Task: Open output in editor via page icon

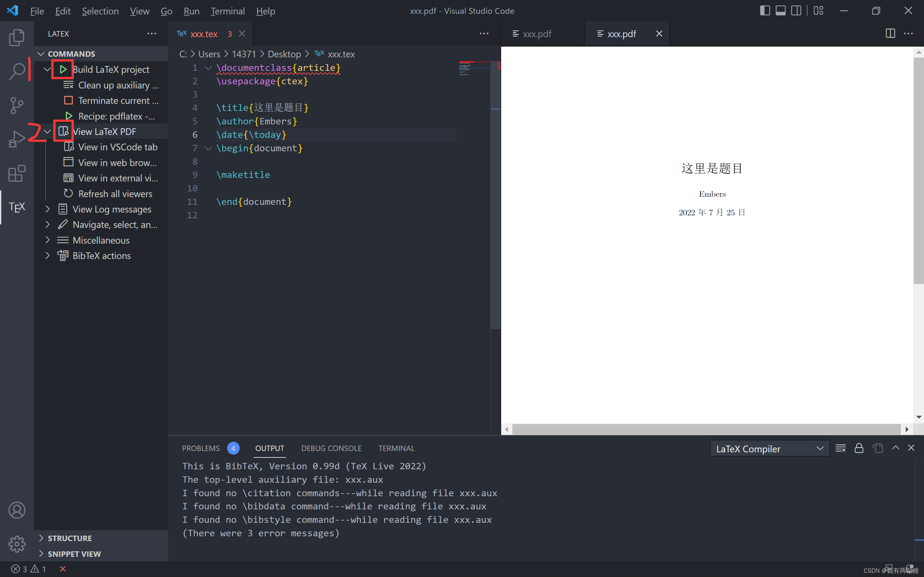Action: [x=877, y=448]
